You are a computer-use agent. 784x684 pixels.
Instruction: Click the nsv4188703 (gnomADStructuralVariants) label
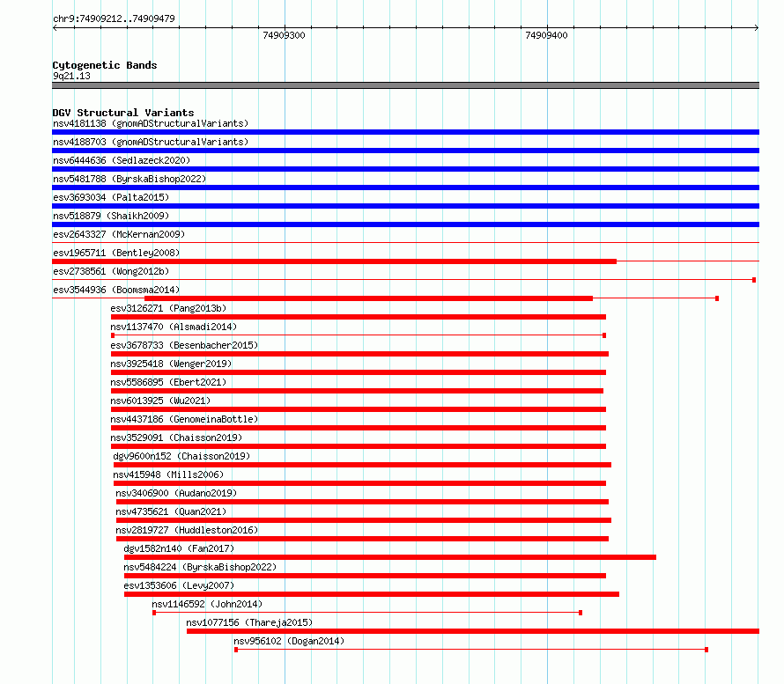(x=151, y=142)
